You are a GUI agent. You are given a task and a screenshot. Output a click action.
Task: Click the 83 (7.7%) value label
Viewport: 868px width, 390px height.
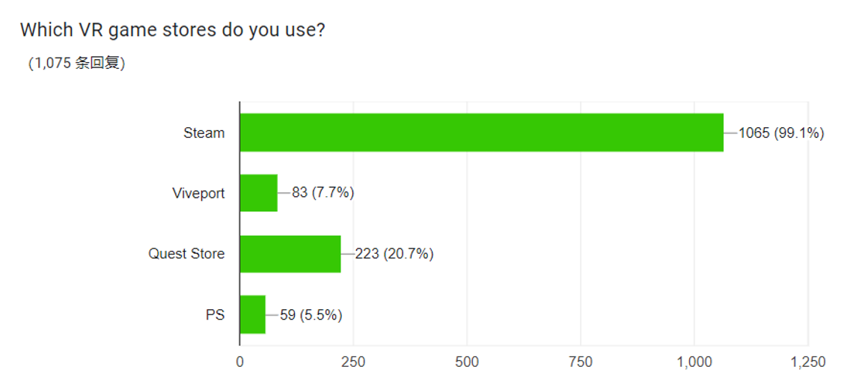(x=323, y=193)
